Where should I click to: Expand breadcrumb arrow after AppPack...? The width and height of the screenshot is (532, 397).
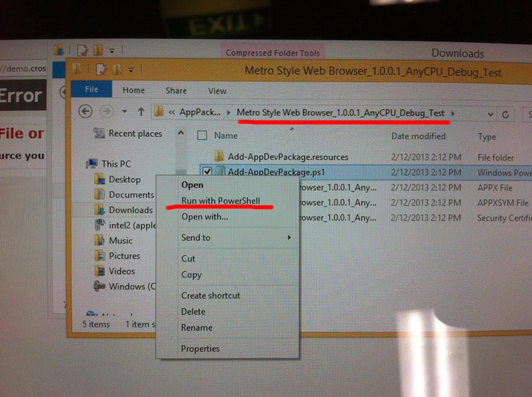click(x=228, y=113)
